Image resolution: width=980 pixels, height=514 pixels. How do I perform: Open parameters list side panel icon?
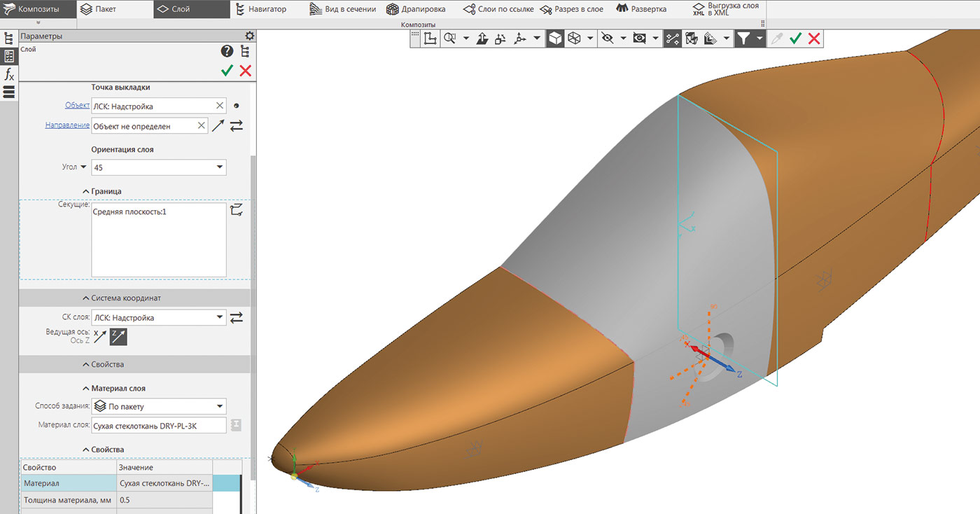point(9,56)
